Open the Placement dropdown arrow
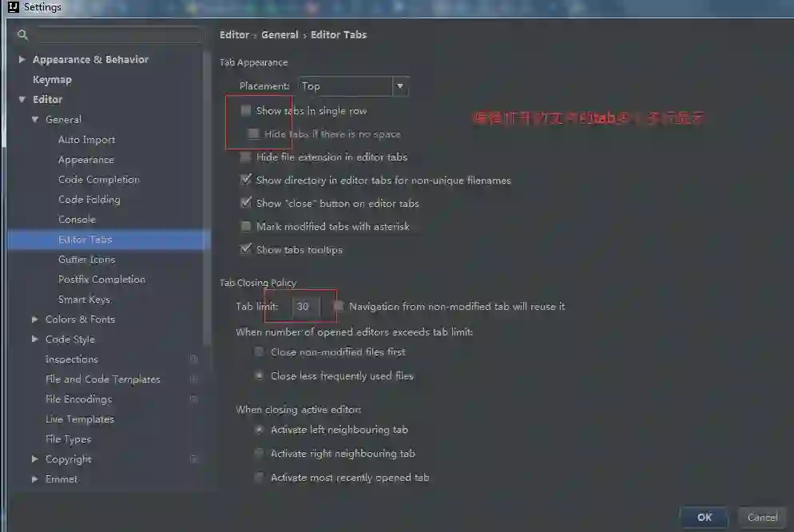The height and width of the screenshot is (532, 794). [x=400, y=86]
